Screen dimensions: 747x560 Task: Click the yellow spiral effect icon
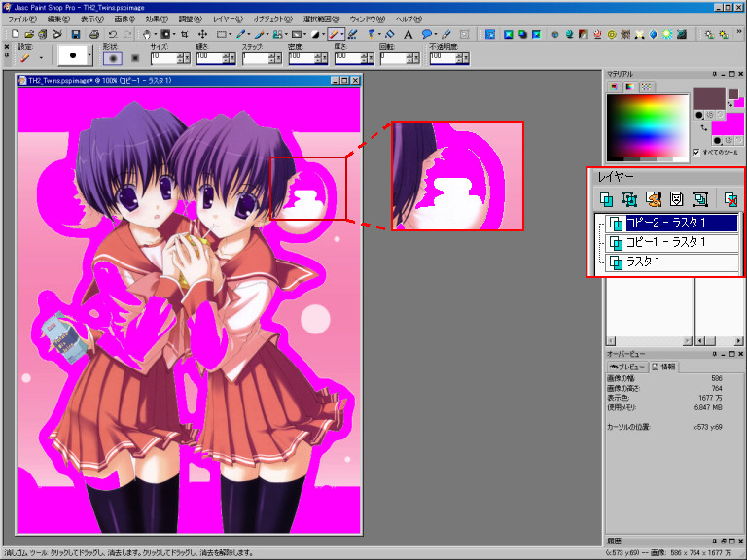[x=612, y=34]
